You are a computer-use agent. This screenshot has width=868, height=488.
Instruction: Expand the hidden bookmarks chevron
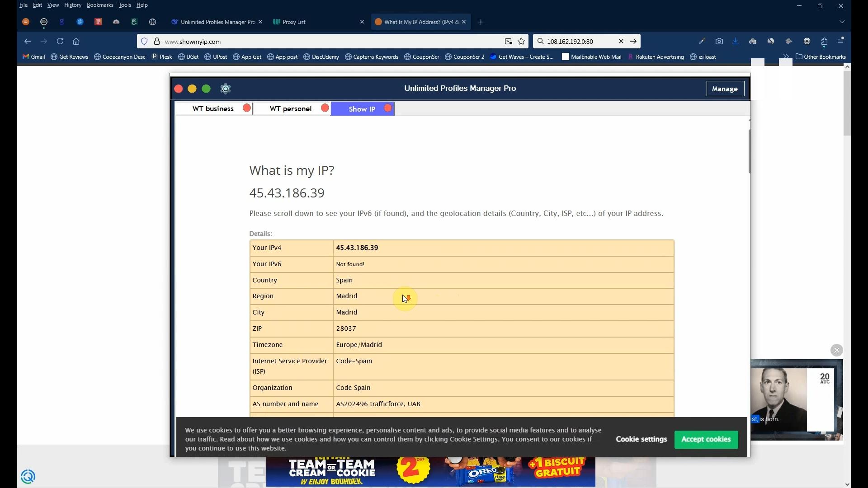click(786, 56)
